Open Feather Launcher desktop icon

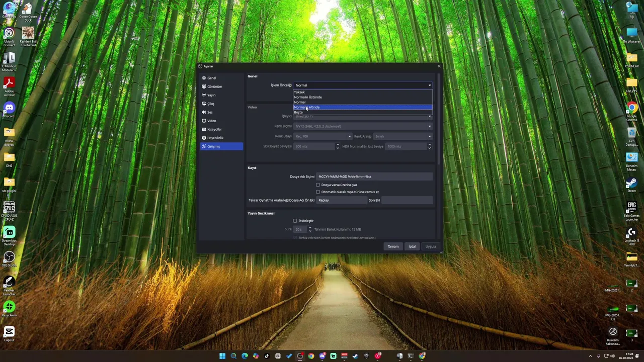pos(9,286)
